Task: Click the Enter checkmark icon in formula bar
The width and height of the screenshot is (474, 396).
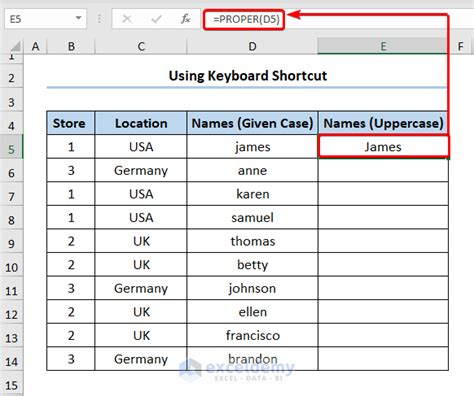Action: (156, 19)
